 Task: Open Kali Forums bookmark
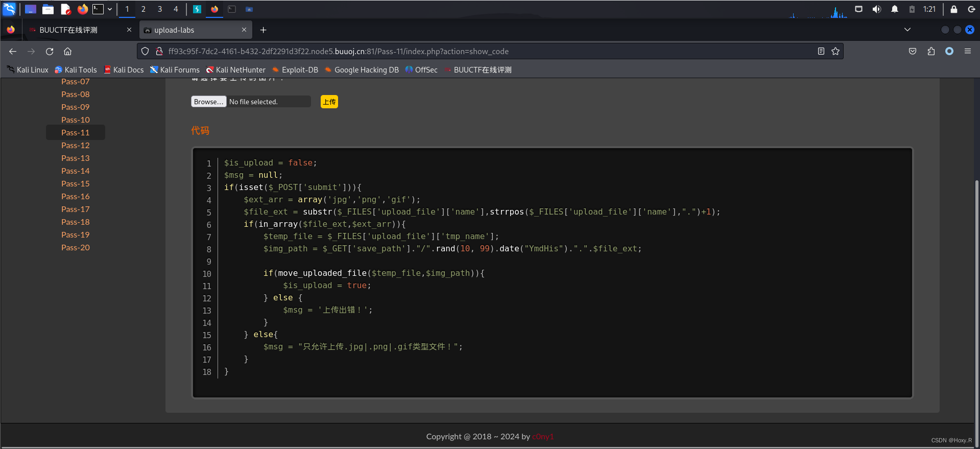[x=175, y=70]
